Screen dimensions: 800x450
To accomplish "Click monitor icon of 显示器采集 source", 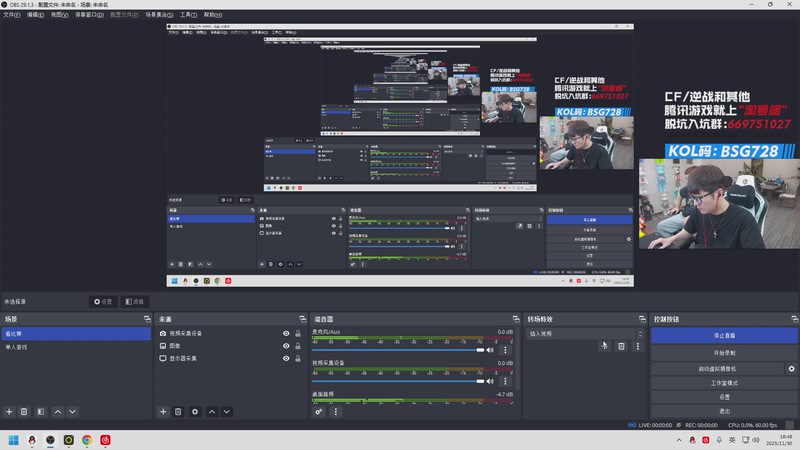I will [163, 358].
